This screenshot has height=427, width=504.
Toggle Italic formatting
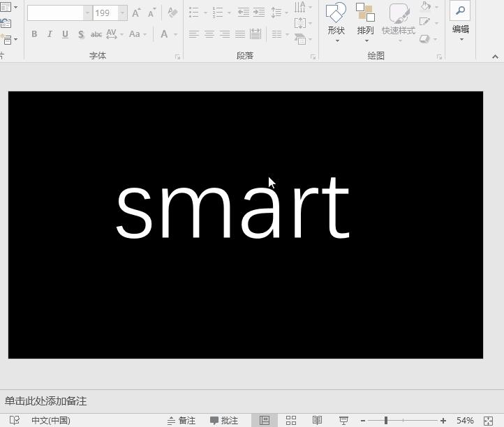[50, 34]
